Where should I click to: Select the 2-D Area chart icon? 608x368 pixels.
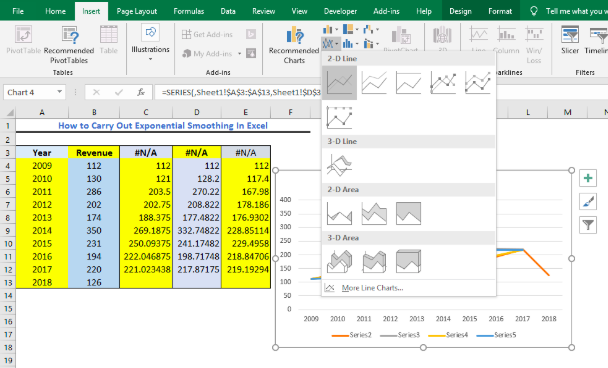[x=339, y=213]
